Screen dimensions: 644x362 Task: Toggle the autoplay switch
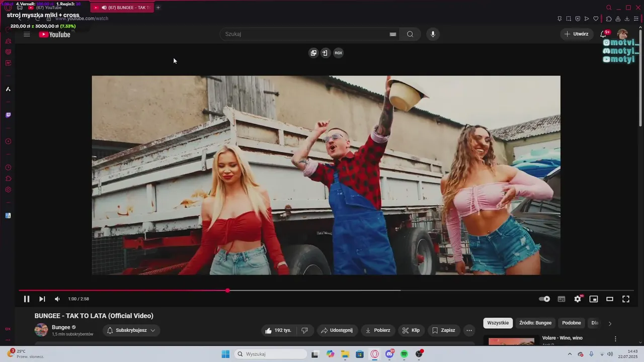tap(544, 299)
